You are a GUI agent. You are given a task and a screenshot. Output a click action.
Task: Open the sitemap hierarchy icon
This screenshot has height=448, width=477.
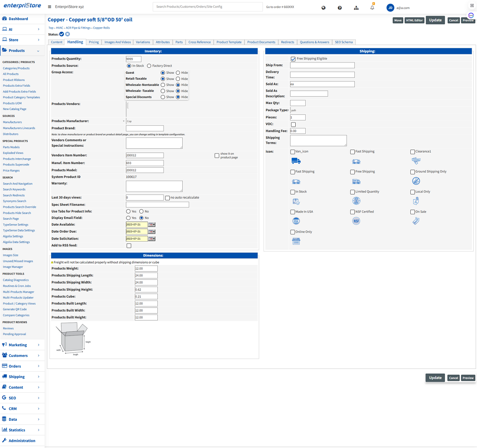(356, 8)
